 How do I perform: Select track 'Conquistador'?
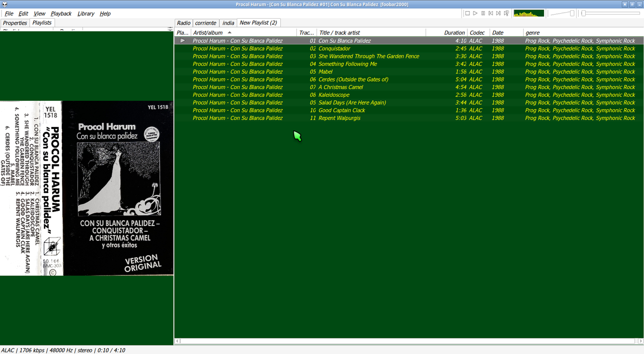[334, 49]
